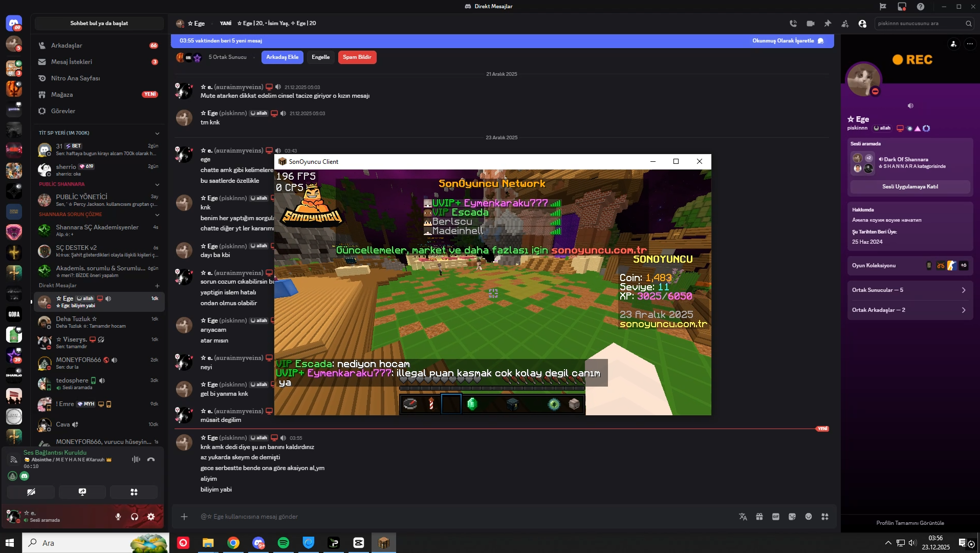This screenshot has height=553, width=980.
Task: Collapse the TİT SP YERİ category
Action: tap(157, 133)
